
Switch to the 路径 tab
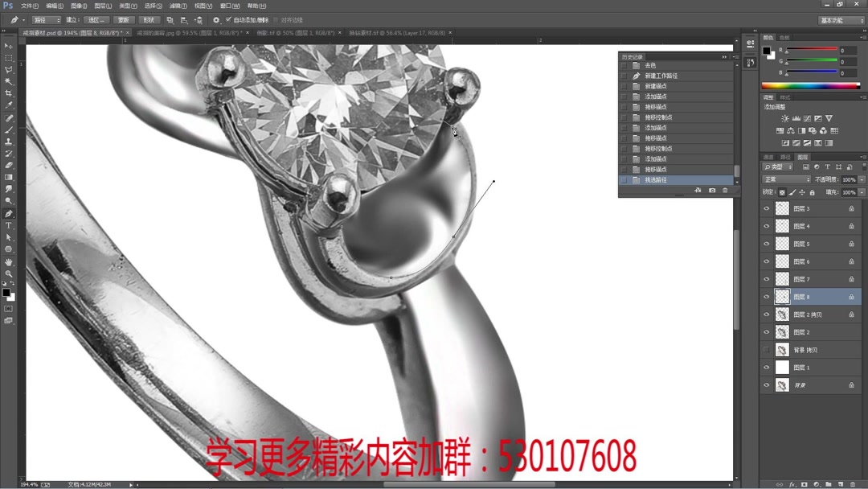click(x=785, y=157)
